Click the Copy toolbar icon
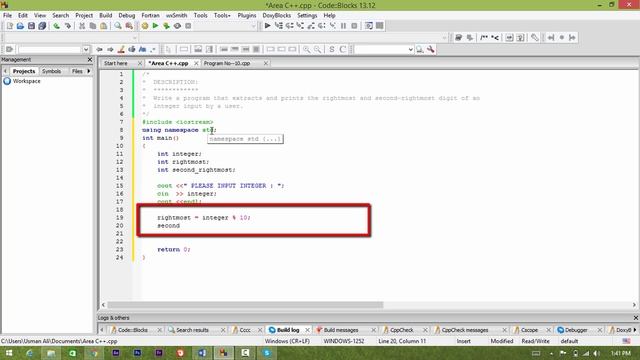The height and width of the screenshot is (360, 640). click(93, 26)
